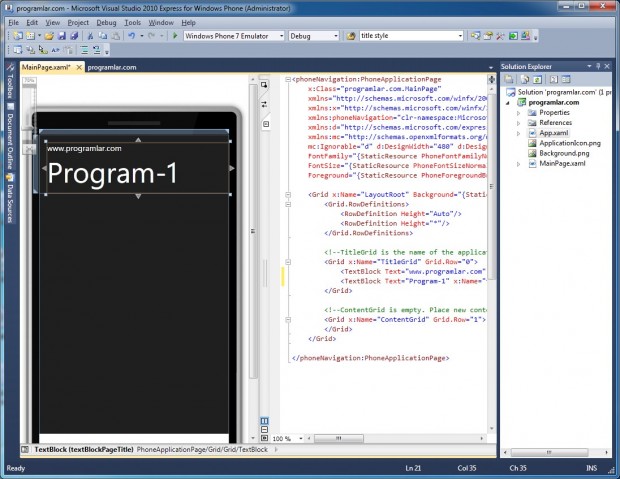Select ApplicationIcon.png in Solution Explorer

[x=570, y=143]
